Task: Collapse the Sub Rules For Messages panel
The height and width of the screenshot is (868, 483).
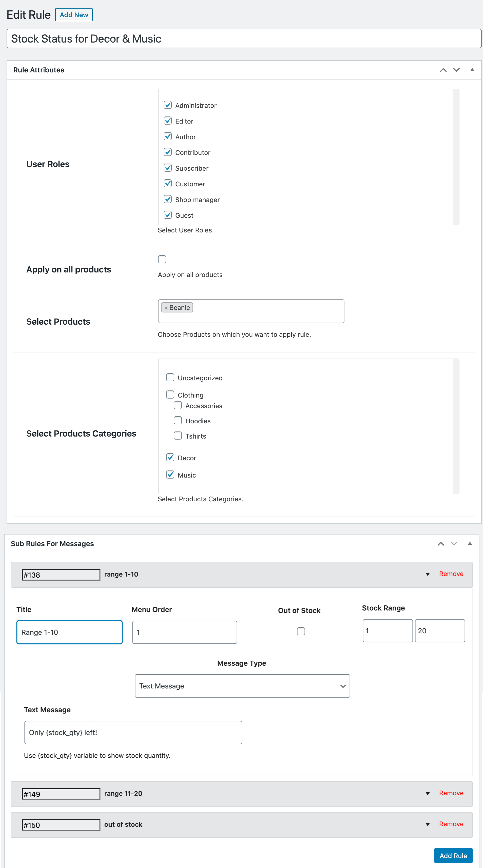Action: [x=470, y=543]
